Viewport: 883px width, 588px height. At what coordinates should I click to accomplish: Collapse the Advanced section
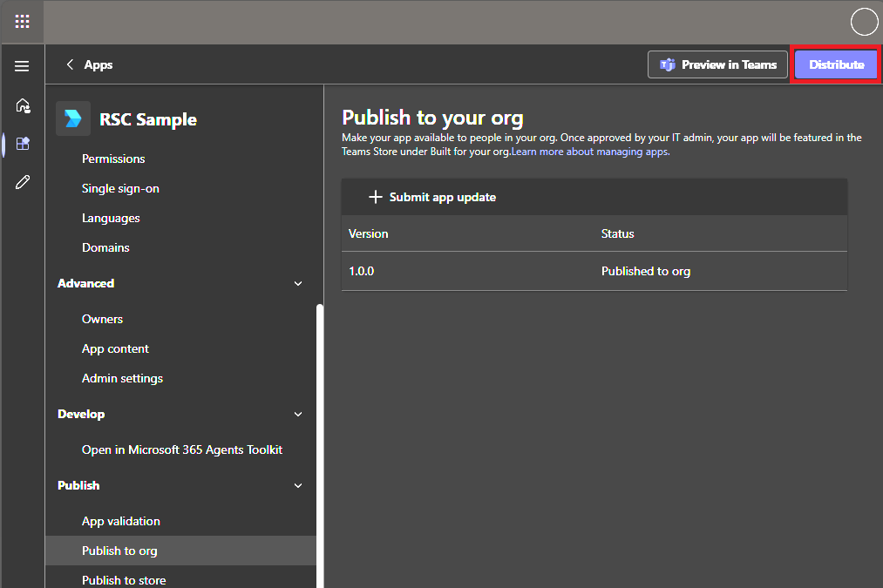[298, 283]
